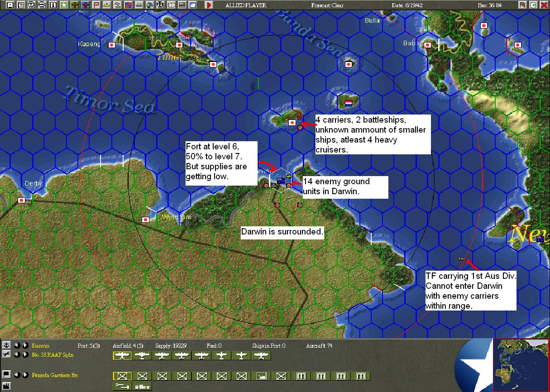Click the anchor globe toolbar icon
550x392 pixels.
(160, 5)
